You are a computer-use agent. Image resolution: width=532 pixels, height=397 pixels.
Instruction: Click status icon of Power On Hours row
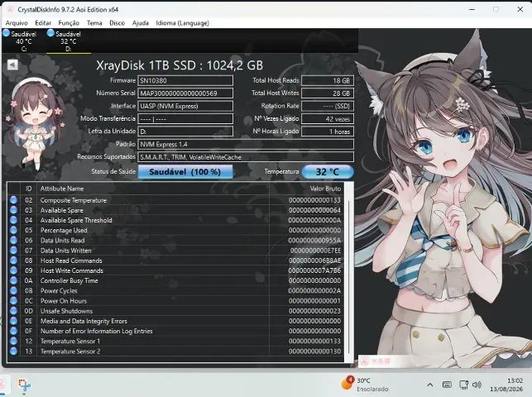(x=13, y=301)
